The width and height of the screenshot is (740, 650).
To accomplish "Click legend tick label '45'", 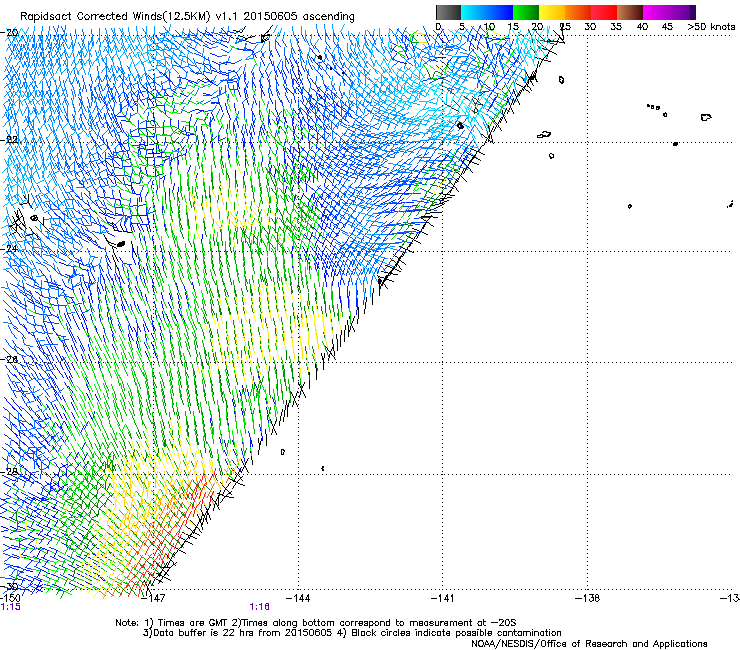I will pyautogui.click(x=667, y=27).
